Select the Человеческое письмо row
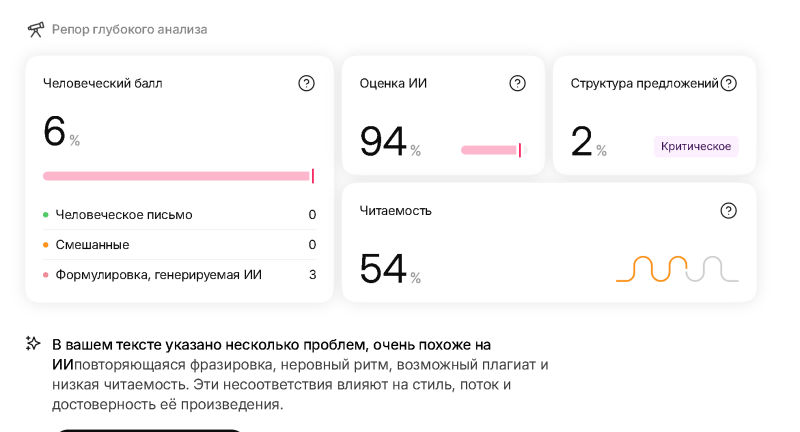Viewport: 800px width, 432px height. click(x=180, y=215)
